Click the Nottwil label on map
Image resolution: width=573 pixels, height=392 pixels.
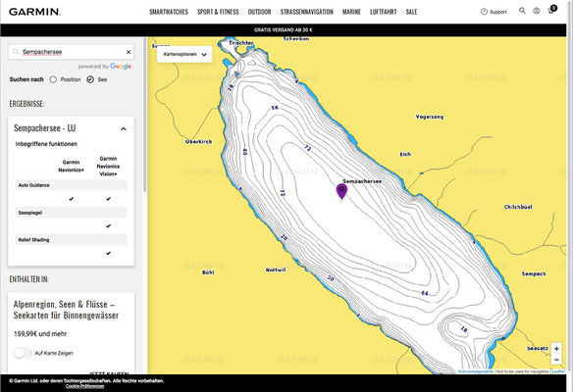click(x=276, y=269)
